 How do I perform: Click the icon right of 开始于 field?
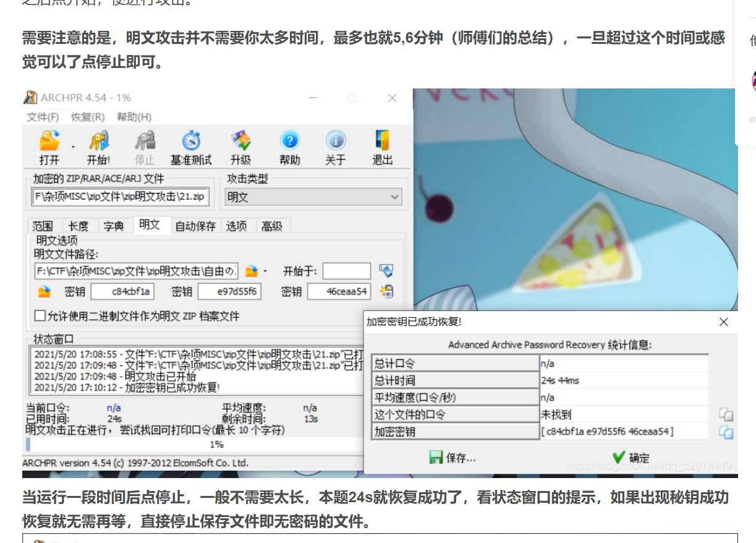pos(386,271)
